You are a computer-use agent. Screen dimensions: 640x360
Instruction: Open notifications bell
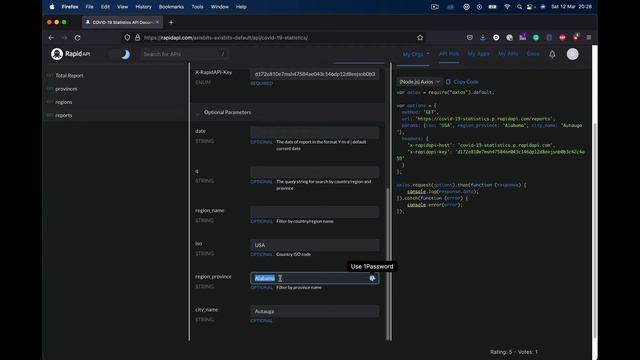[552, 54]
